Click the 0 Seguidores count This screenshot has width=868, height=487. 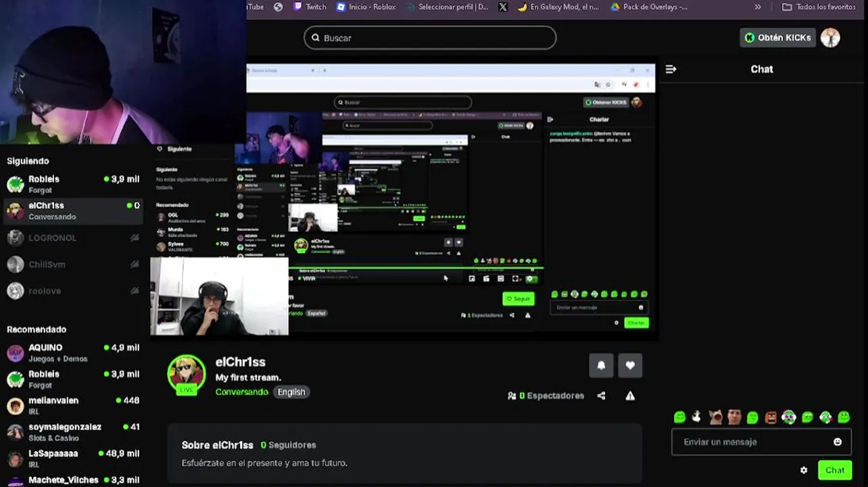pos(289,445)
